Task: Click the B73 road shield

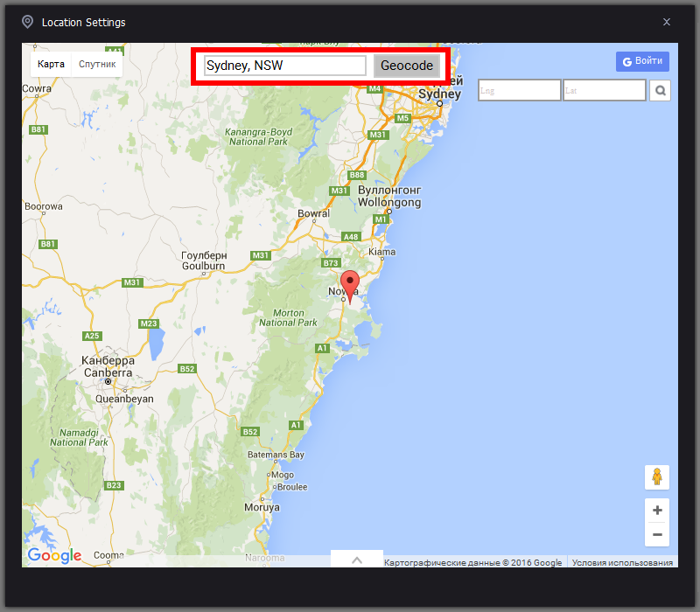Action: [x=331, y=263]
